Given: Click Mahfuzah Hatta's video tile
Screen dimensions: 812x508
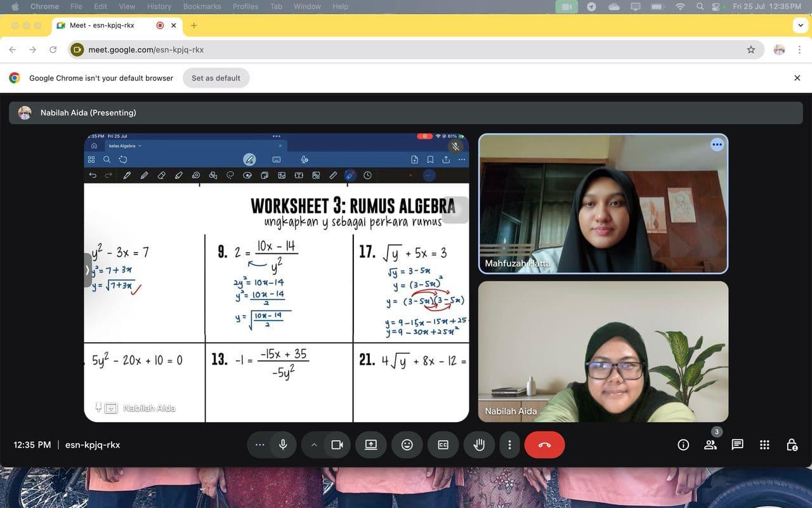Looking at the screenshot, I should pyautogui.click(x=603, y=203).
